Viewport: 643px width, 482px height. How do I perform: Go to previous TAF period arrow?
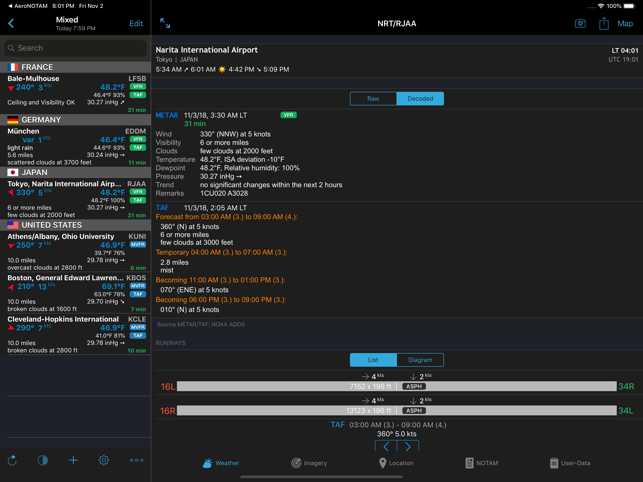386,446
